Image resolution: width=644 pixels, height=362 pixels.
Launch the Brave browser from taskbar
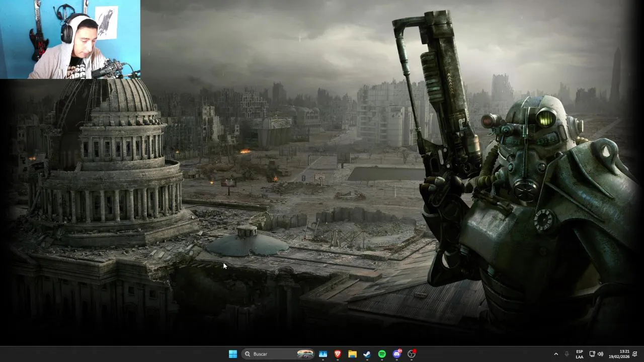(338, 354)
